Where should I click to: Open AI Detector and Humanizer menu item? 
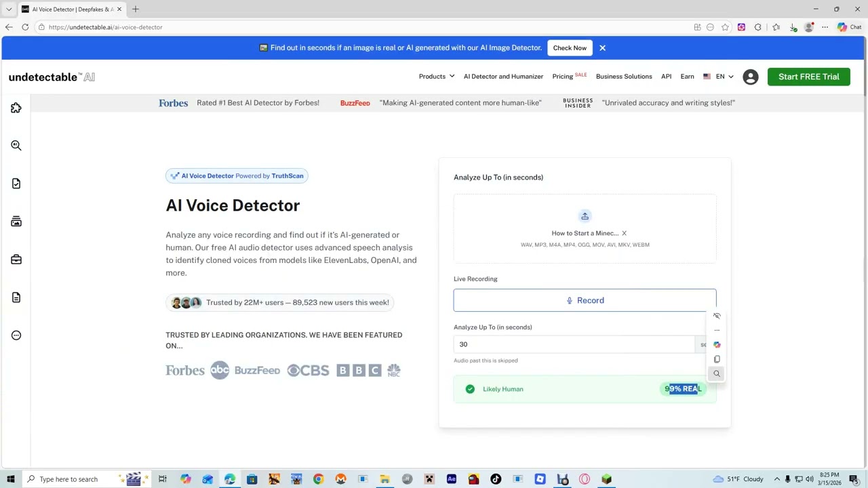pos(503,77)
